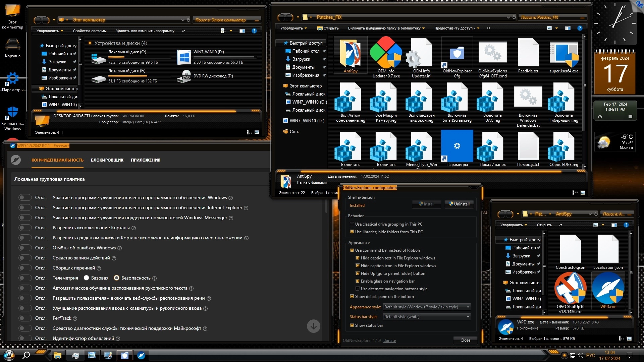Open the Appearance style dropdown
Screen dimensions: 644x362
[x=426, y=307]
